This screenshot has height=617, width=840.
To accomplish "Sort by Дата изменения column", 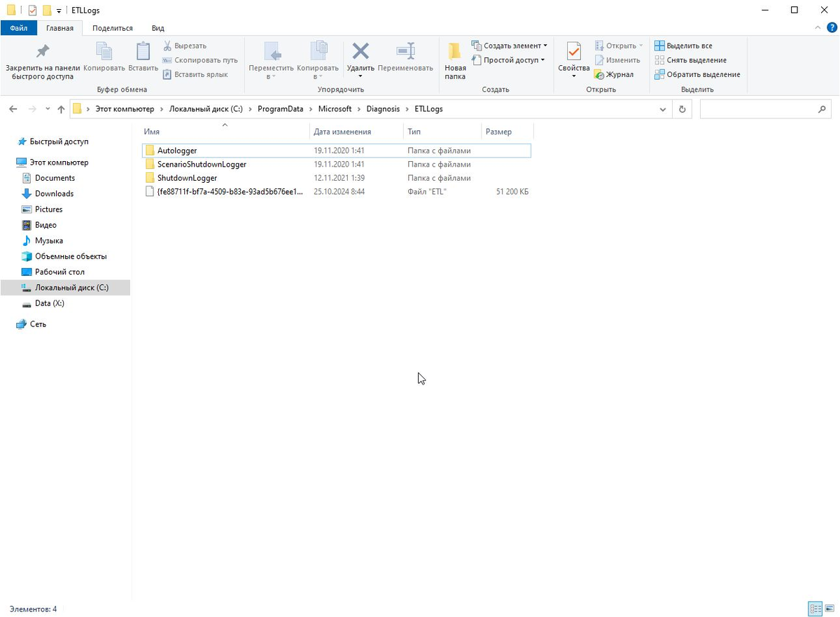I will point(356,132).
